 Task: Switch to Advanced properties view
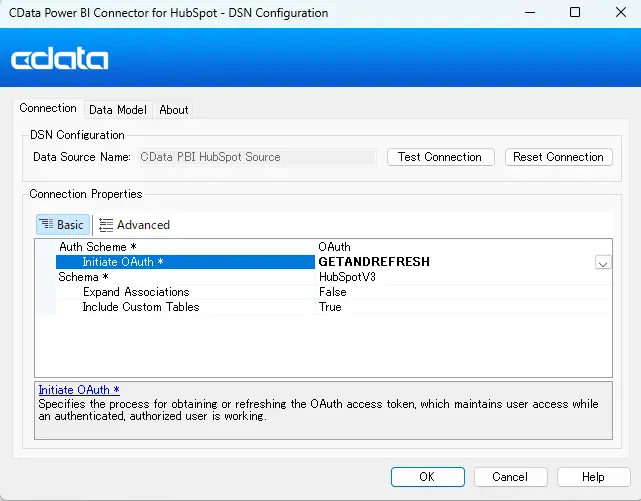click(x=134, y=225)
